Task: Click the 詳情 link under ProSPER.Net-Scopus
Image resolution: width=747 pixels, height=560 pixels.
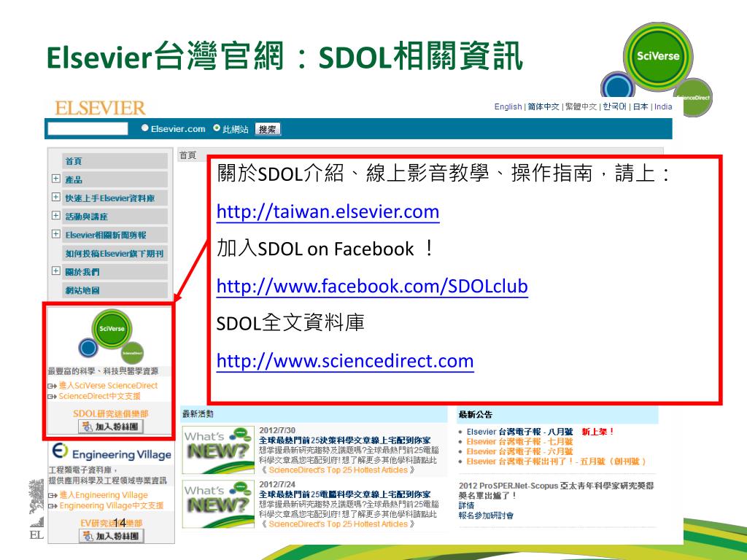Action: click(466, 505)
